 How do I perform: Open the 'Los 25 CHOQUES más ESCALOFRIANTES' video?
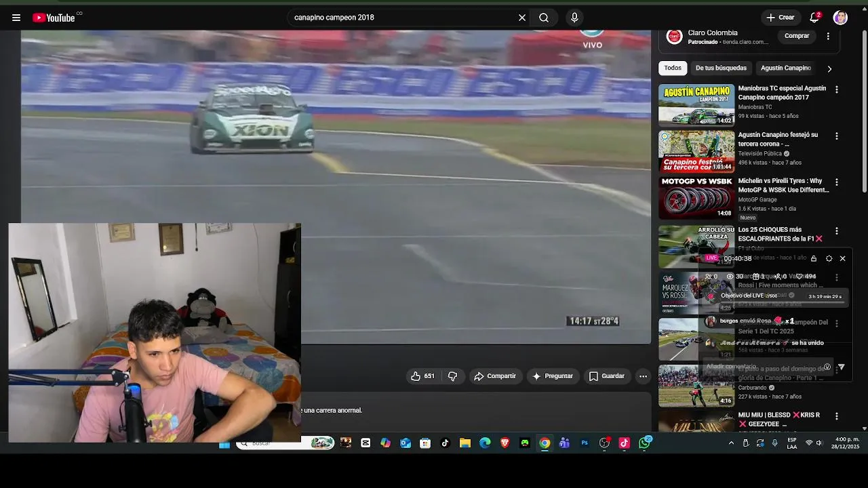(780, 234)
